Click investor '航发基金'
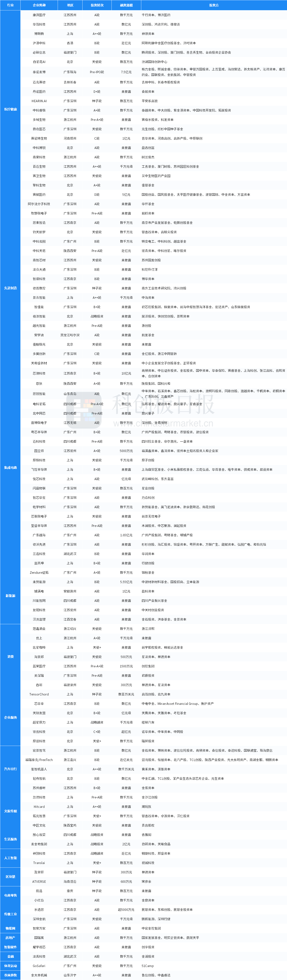The height and width of the screenshot is (980, 287). click(148, 335)
